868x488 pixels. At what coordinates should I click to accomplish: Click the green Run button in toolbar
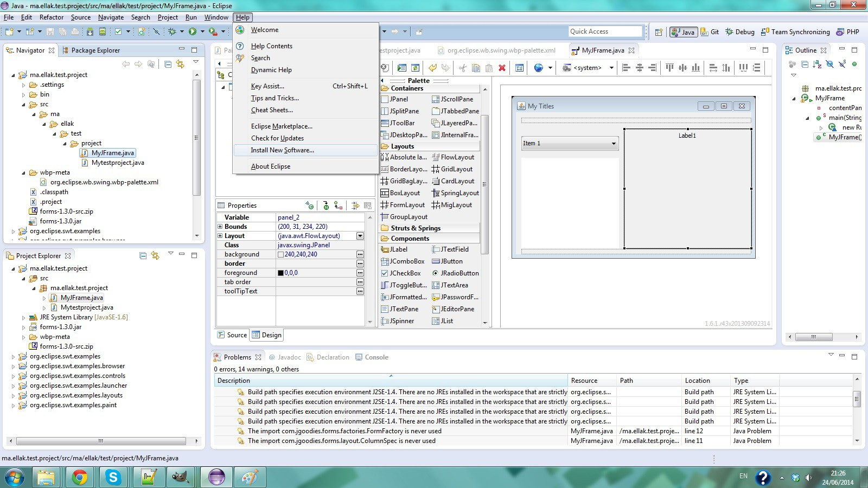[193, 31]
